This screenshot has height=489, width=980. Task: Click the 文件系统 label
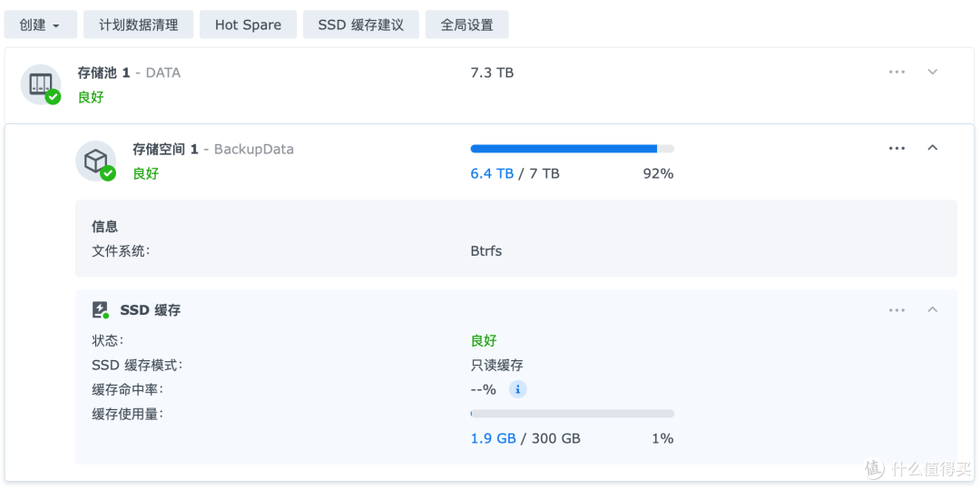pos(121,251)
